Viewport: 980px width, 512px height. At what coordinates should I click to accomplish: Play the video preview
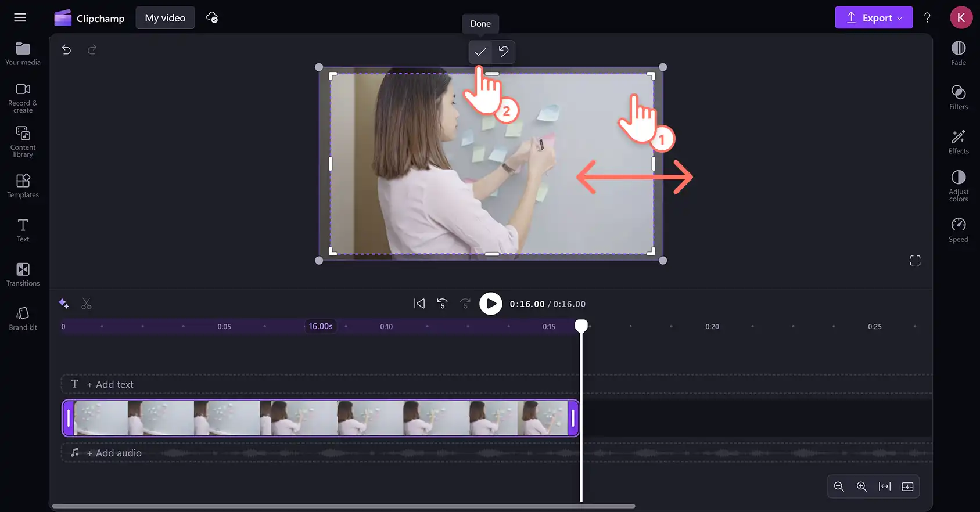click(491, 304)
